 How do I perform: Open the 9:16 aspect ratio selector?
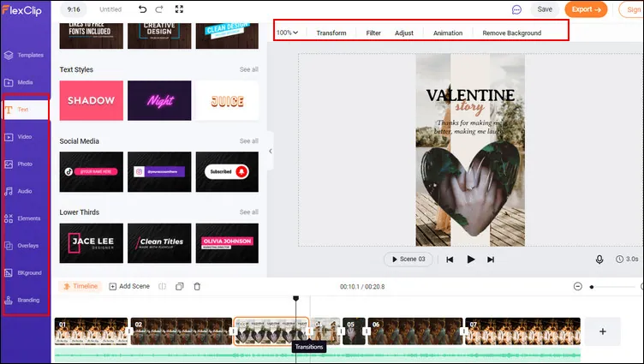(74, 9)
